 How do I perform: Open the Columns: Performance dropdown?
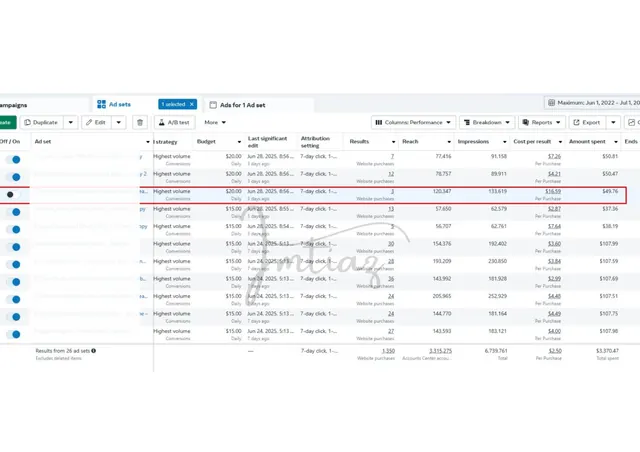click(x=413, y=122)
